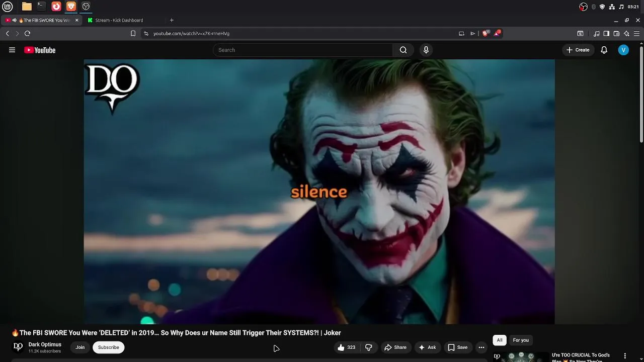644x362 pixels.
Task: Open the Brave Wallet icon
Action: 616,34
